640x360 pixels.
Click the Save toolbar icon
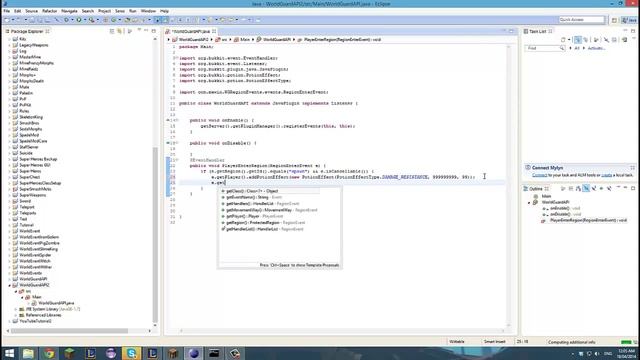32,20
